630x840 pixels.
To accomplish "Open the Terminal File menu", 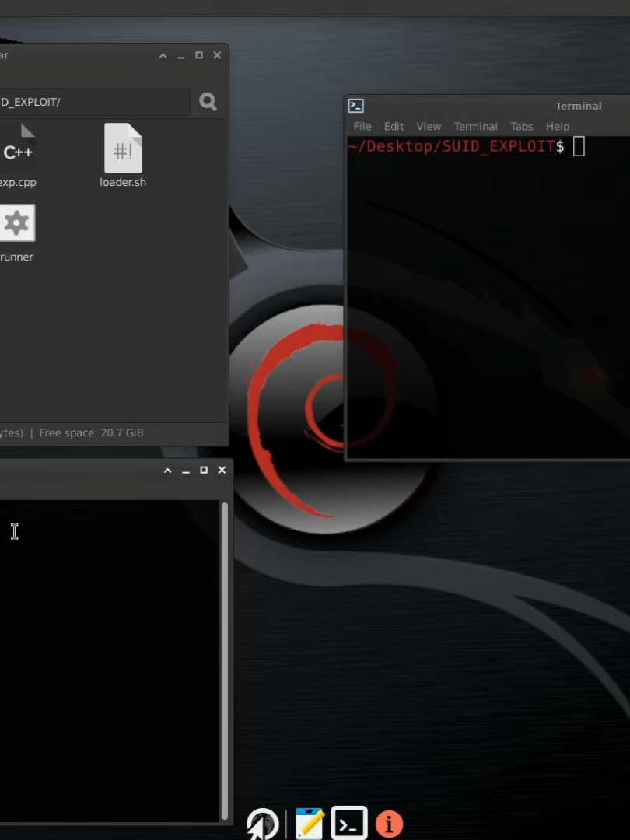I will pos(362,127).
